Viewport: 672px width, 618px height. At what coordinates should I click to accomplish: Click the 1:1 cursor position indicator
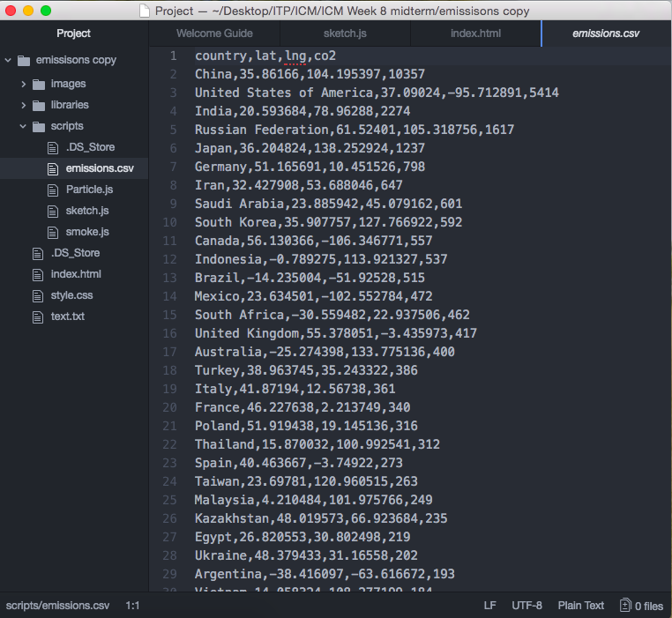tap(132, 606)
